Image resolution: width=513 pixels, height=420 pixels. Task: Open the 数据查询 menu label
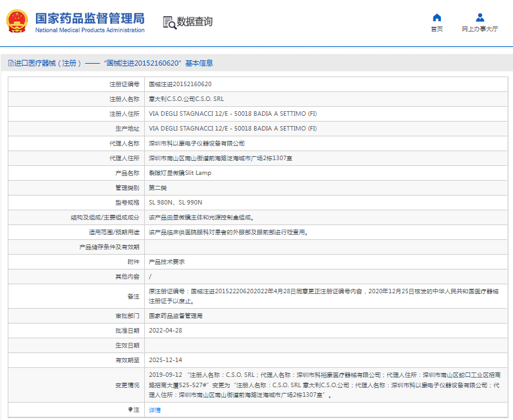click(x=195, y=22)
